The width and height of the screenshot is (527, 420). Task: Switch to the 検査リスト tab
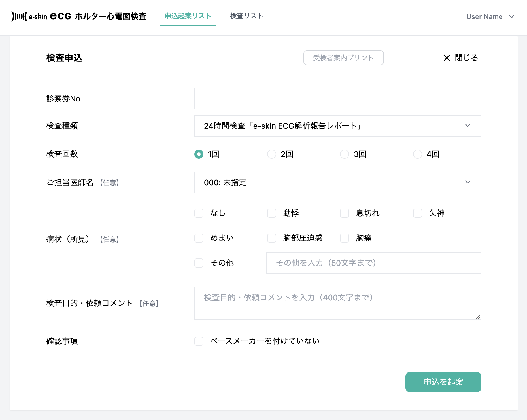coord(246,16)
